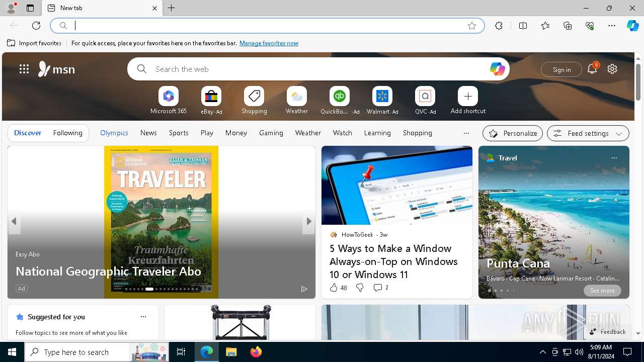Viewport: 644px width, 362px height.
Task: Open Olympics feed tab
Action: pos(114,133)
